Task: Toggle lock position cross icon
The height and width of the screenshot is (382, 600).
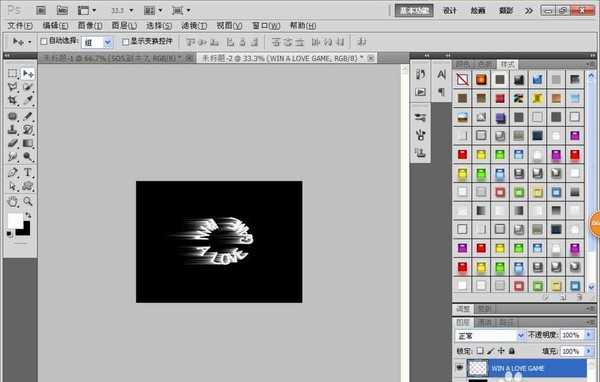Action: (x=501, y=351)
